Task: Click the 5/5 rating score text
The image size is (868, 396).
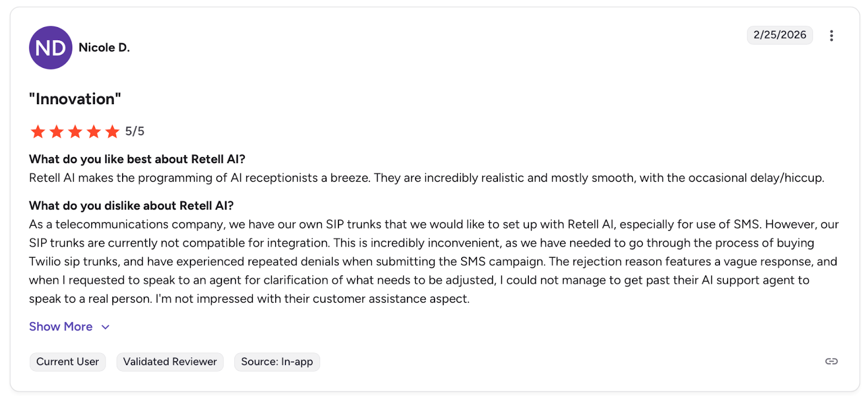Action: 135,131
